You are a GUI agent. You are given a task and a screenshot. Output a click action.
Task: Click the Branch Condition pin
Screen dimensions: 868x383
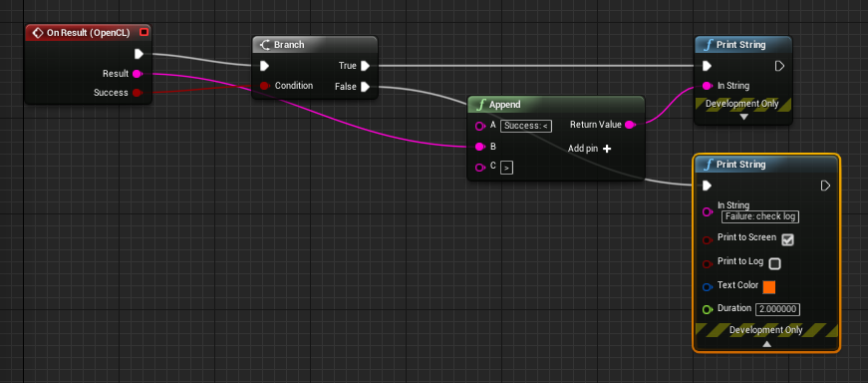pyautogui.click(x=265, y=86)
